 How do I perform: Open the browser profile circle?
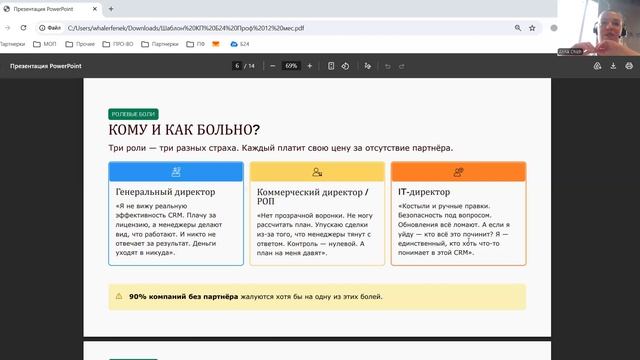pyautogui.click(x=554, y=28)
